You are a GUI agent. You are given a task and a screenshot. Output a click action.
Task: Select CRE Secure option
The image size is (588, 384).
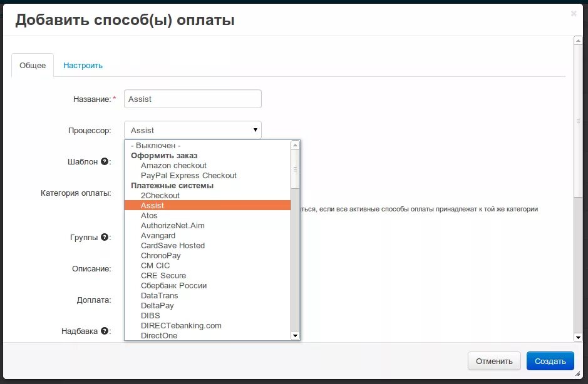(208, 275)
